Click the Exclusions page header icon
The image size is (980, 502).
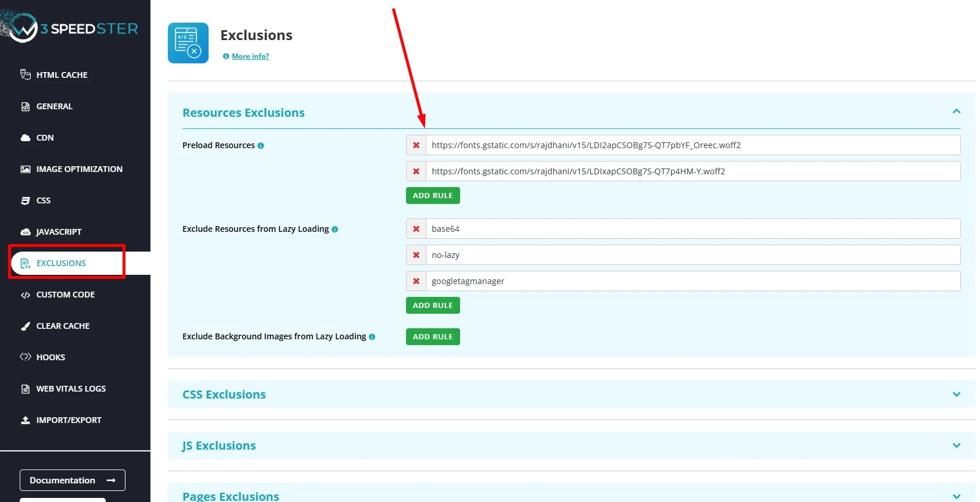pos(188,43)
